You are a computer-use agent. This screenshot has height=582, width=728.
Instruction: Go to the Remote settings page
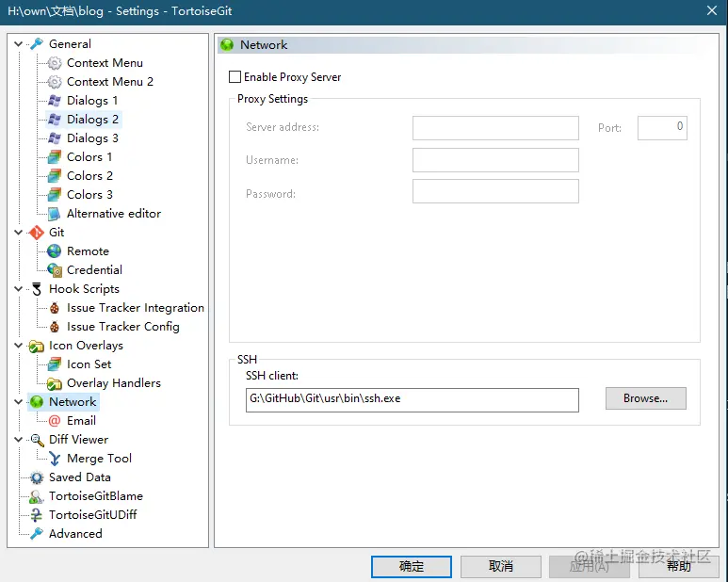(88, 251)
